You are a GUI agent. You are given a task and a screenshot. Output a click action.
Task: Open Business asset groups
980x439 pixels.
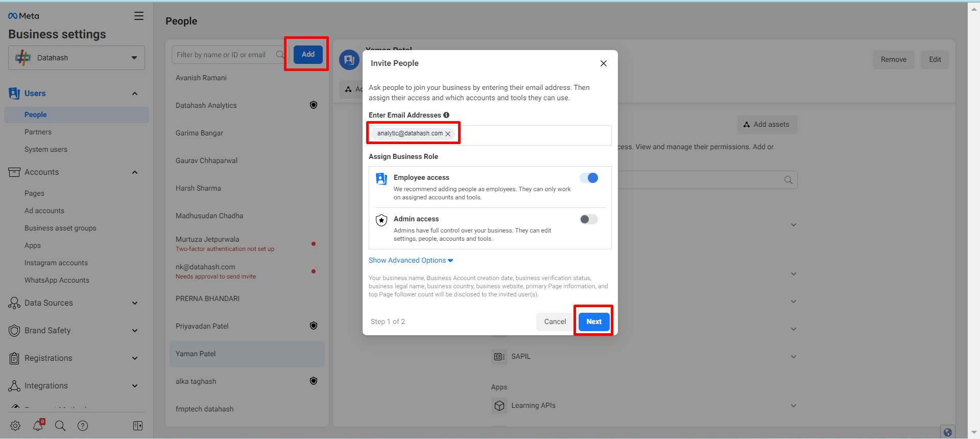tap(60, 228)
